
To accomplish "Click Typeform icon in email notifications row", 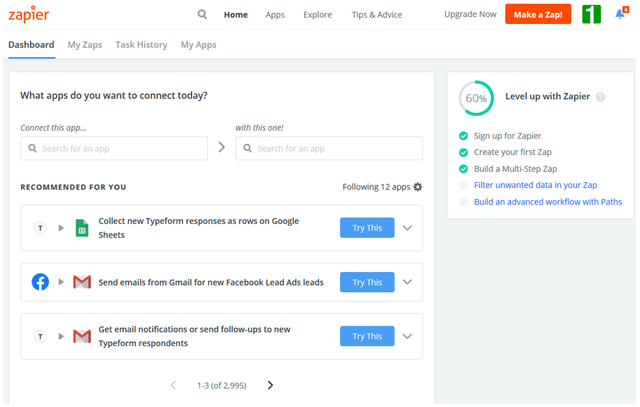I will (40, 336).
